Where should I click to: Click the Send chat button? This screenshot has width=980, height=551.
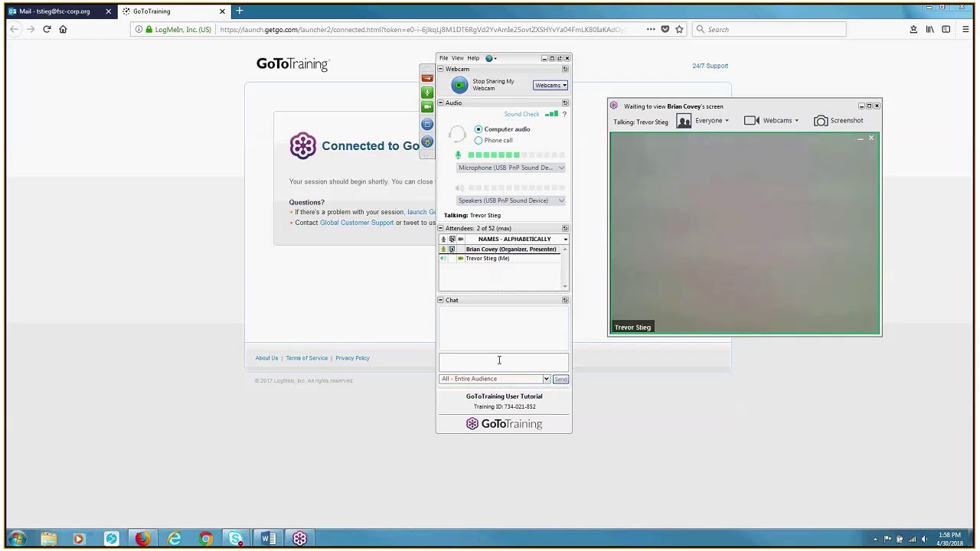click(560, 379)
